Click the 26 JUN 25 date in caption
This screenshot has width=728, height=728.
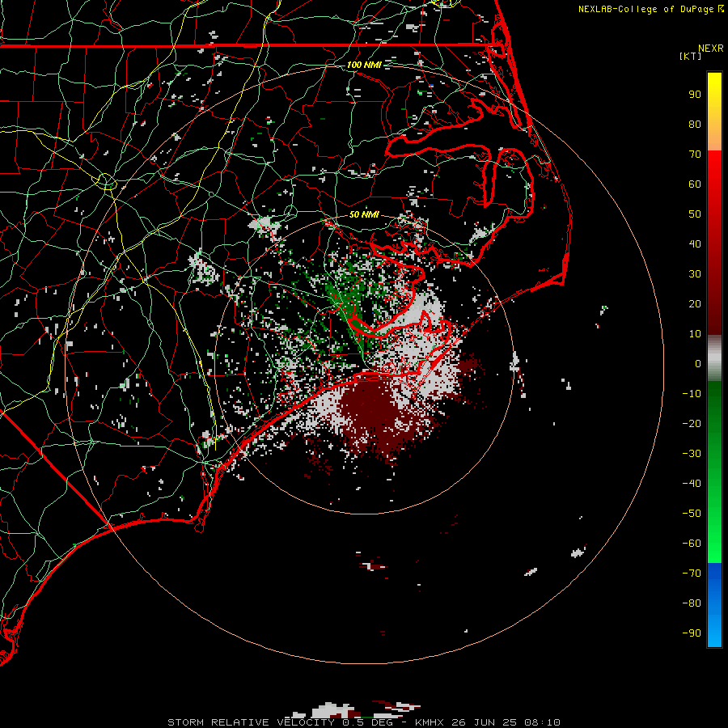point(484,722)
